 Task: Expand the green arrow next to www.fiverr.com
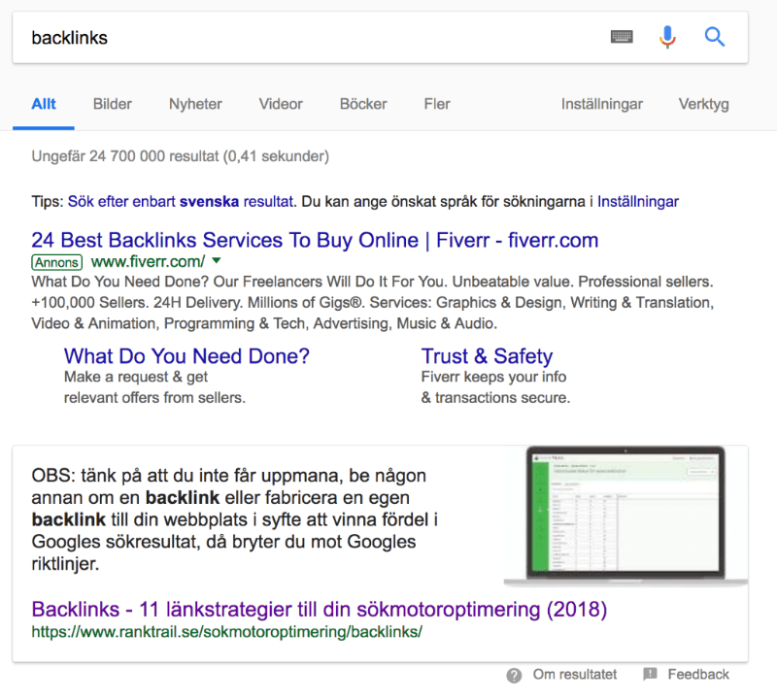(x=217, y=261)
